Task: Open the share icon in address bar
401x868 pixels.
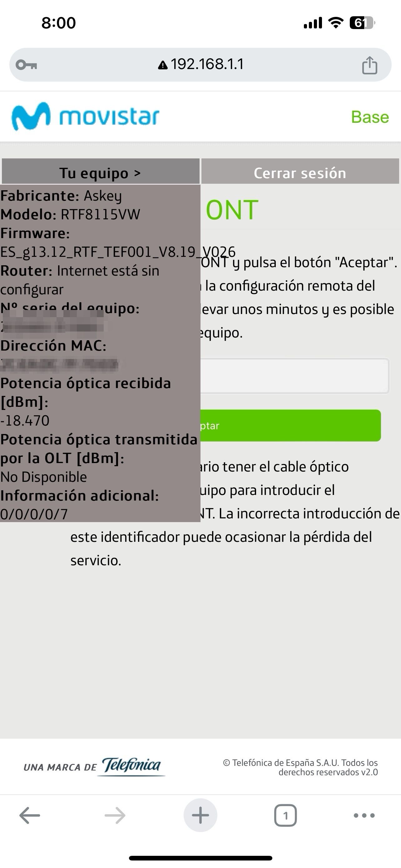Action: click(369, 65)
